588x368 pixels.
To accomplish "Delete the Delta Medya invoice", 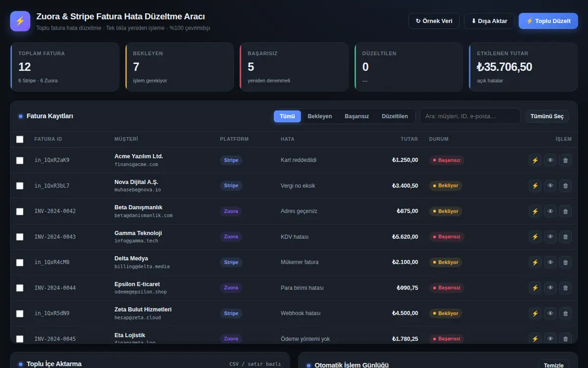I will 565,262.
